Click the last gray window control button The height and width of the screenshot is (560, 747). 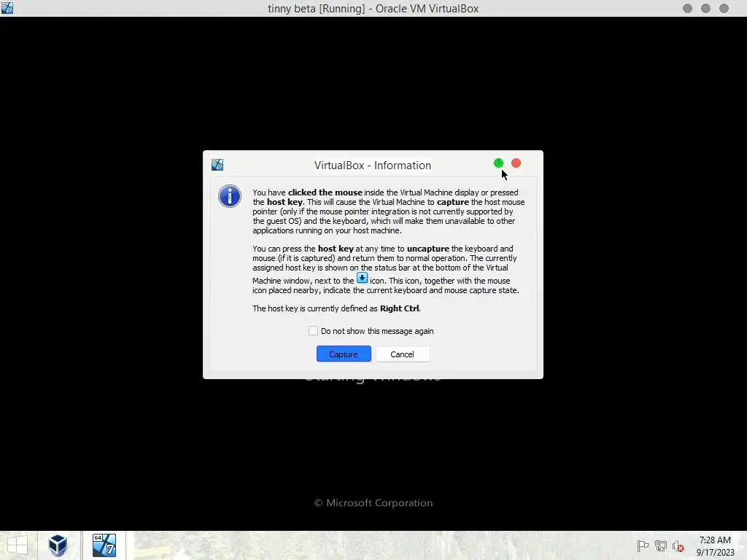pyautogui.click(x=724, y=9)
